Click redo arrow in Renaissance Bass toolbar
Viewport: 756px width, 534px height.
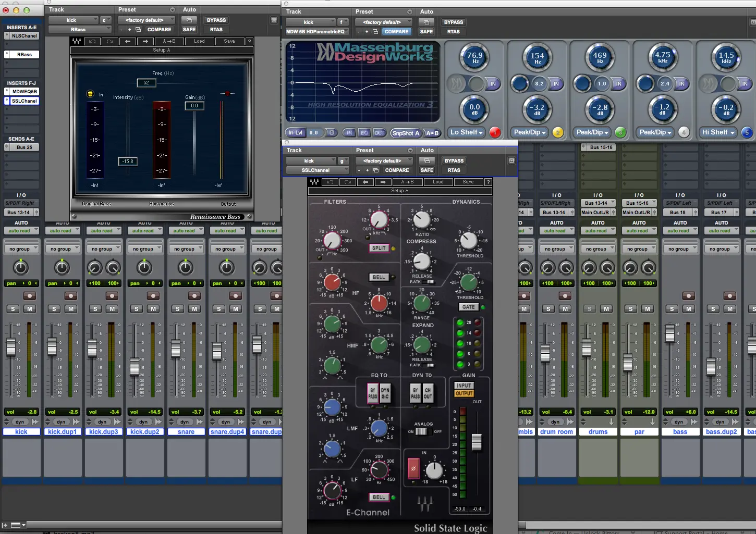[x=109, y=41]
